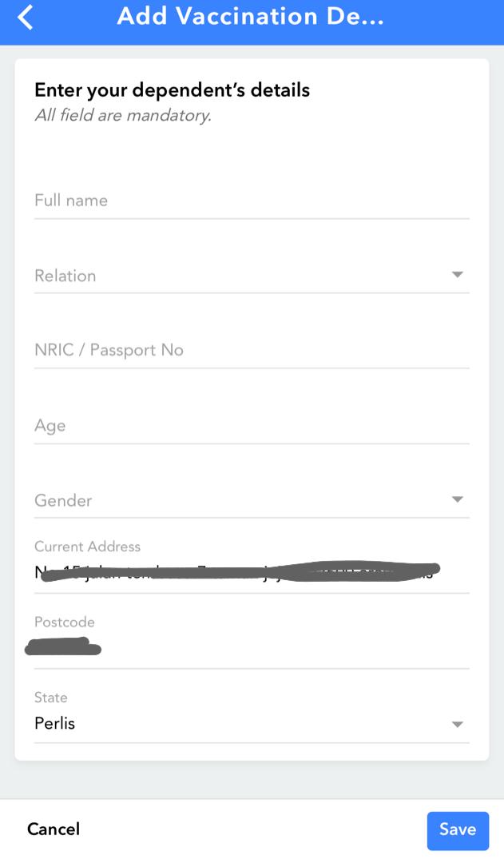Click the blue Save button
The height and width of the screenshot is (863, 504).
point(458,829)
